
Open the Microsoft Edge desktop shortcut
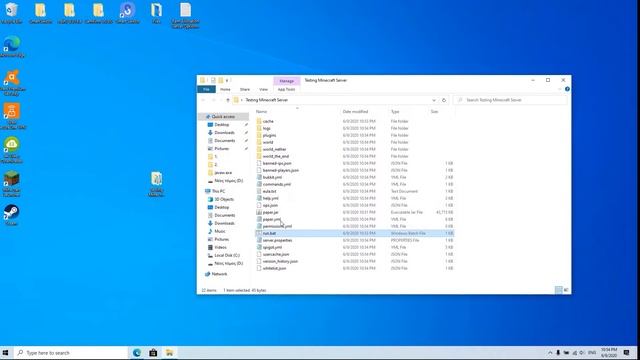pos(12,47)
